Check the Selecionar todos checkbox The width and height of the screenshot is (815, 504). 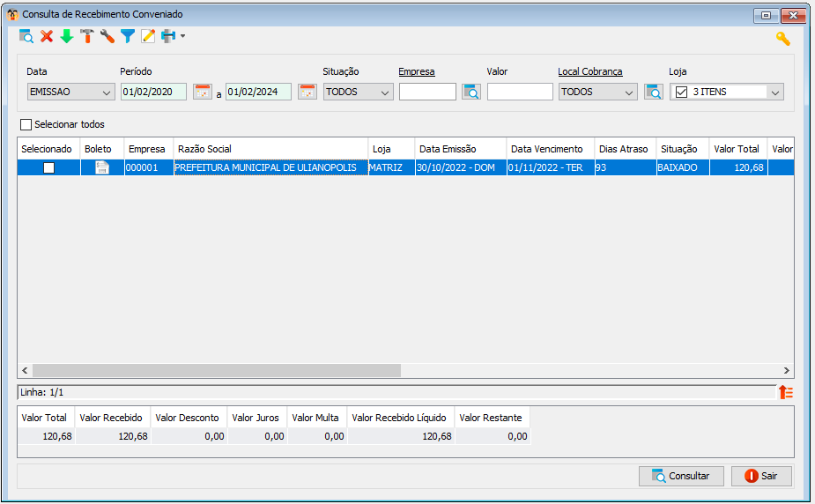coord(26,125)
